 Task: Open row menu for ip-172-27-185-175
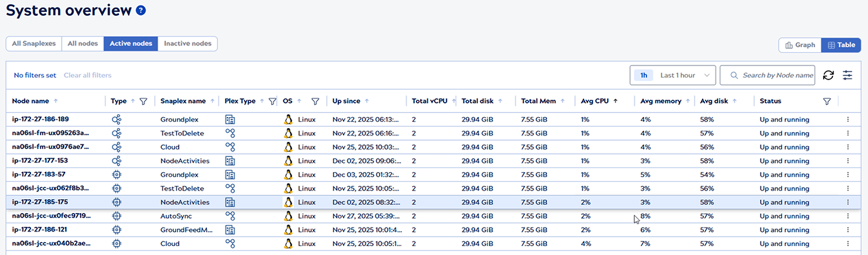click(848, 202)
